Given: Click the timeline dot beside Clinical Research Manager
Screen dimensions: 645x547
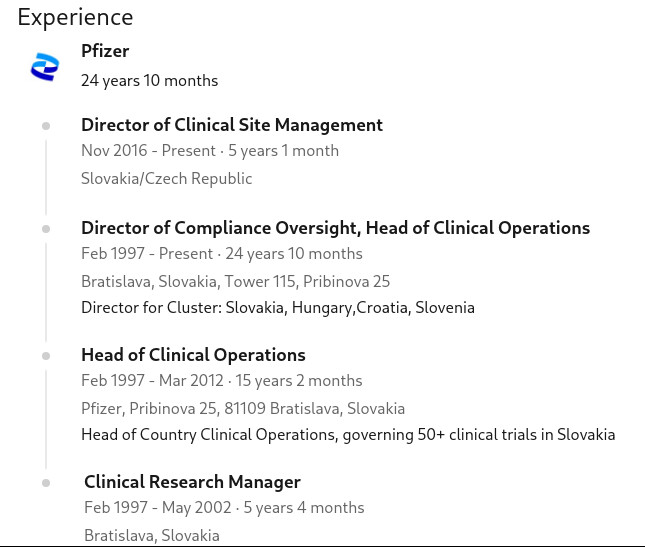Looking at the screenshot, I should click(46, 482).
